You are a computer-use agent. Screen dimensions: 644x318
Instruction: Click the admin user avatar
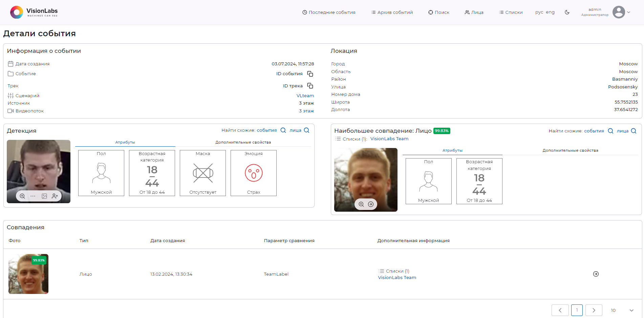tap(619, 12)
